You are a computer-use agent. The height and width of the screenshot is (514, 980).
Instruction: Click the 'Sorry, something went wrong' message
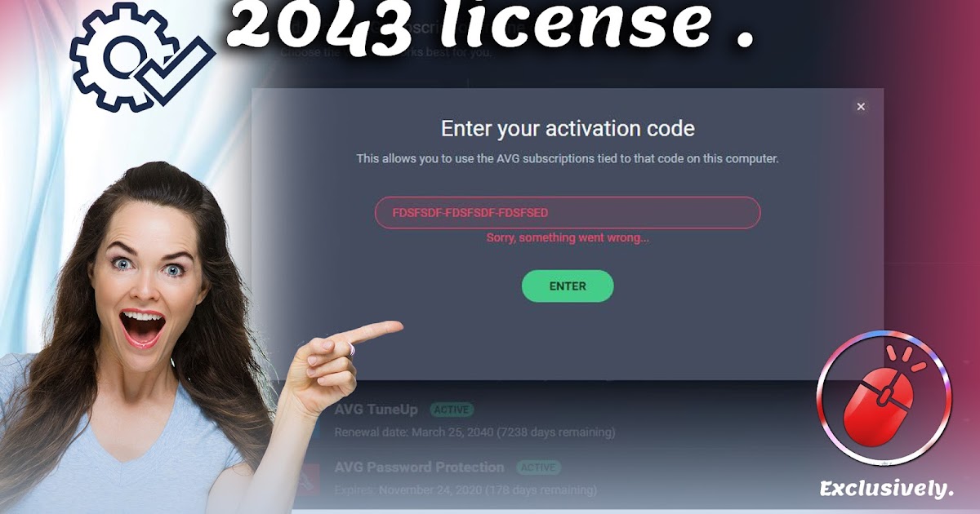pos(568,237)
